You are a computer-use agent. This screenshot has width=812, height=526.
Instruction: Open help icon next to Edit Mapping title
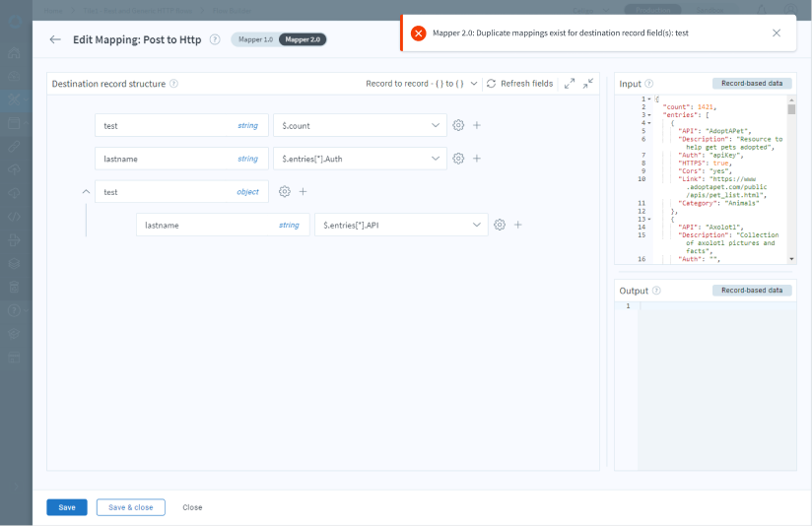(215, 39)
